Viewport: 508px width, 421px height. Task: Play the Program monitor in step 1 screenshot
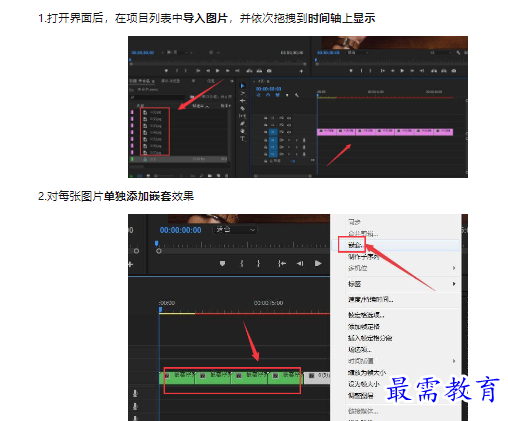click(402, 71)
